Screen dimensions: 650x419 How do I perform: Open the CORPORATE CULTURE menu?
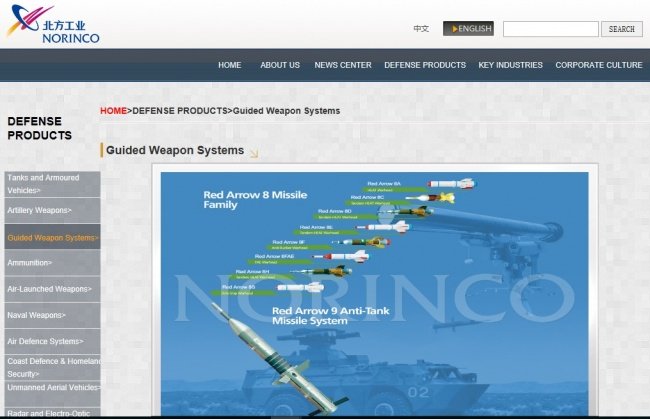pos(599,65)
